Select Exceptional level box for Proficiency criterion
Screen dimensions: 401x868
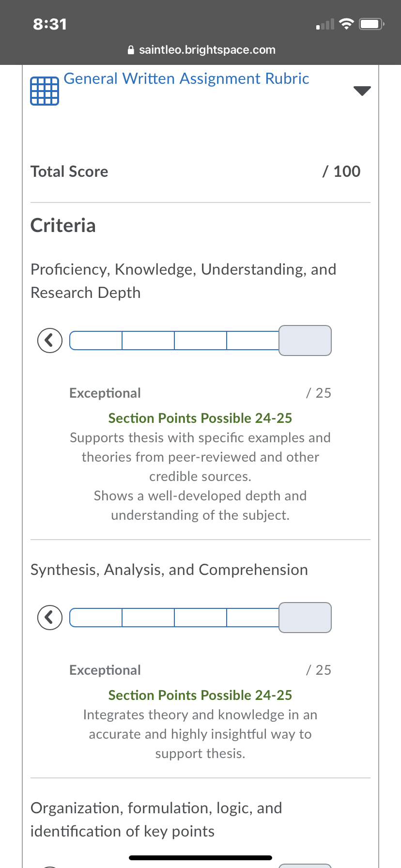pyautogui.click(x=305, y=341)
